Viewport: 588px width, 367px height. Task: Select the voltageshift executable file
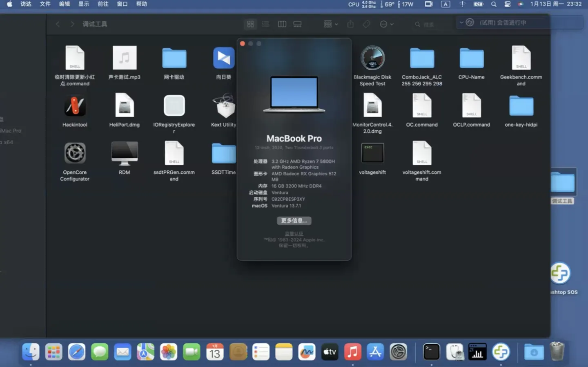[372, 154]
